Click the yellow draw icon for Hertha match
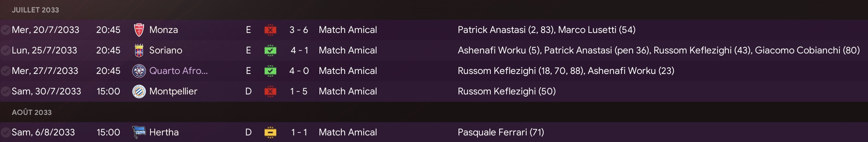Image resolution: width=868 pixels, height=142 pixels. (x=270, y=132)
